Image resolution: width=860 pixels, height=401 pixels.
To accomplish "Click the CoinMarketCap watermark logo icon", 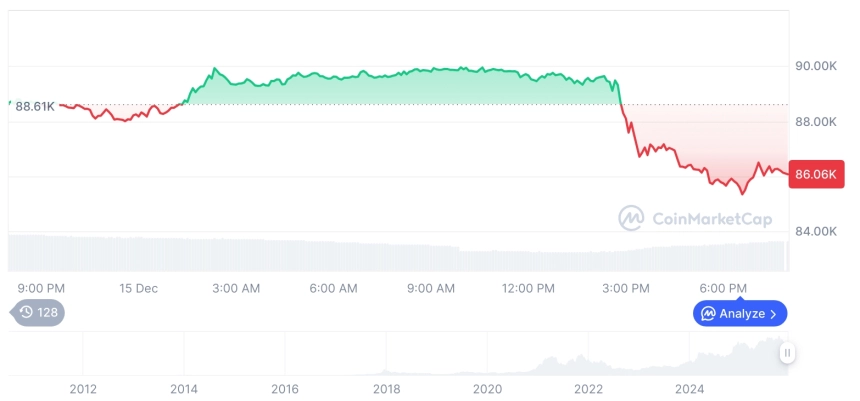I will pyautogui.click(x=631, y=218).
